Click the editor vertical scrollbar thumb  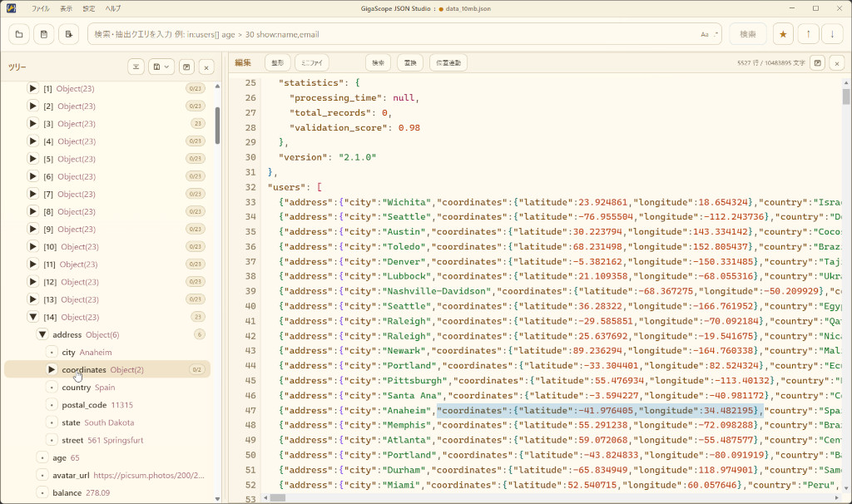(x=846, y=96)
